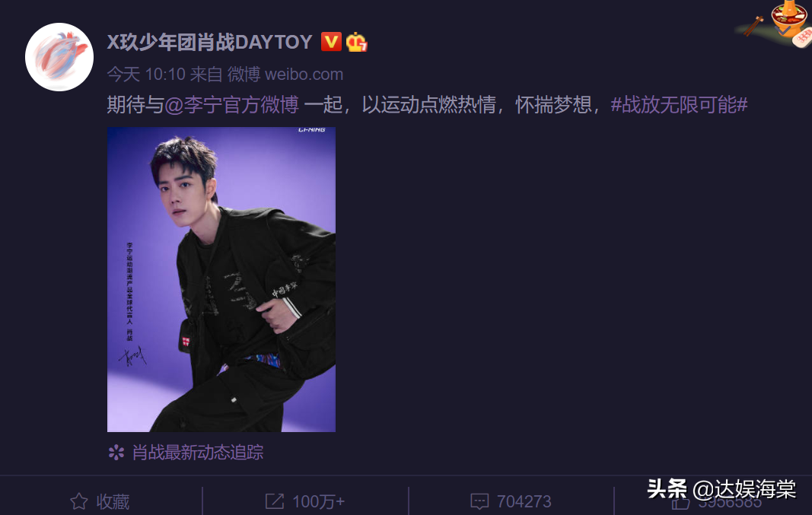Click the flower icon beside 肖战最新动态追踪
Viewport: 812px width, 515px height.
pos(116,453)
